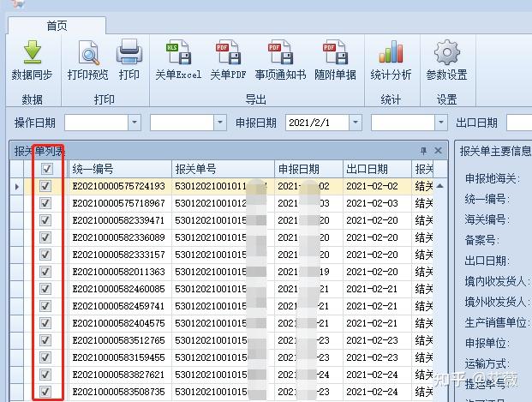Uncheck row E20210000582460085

[x=45, y=289]
